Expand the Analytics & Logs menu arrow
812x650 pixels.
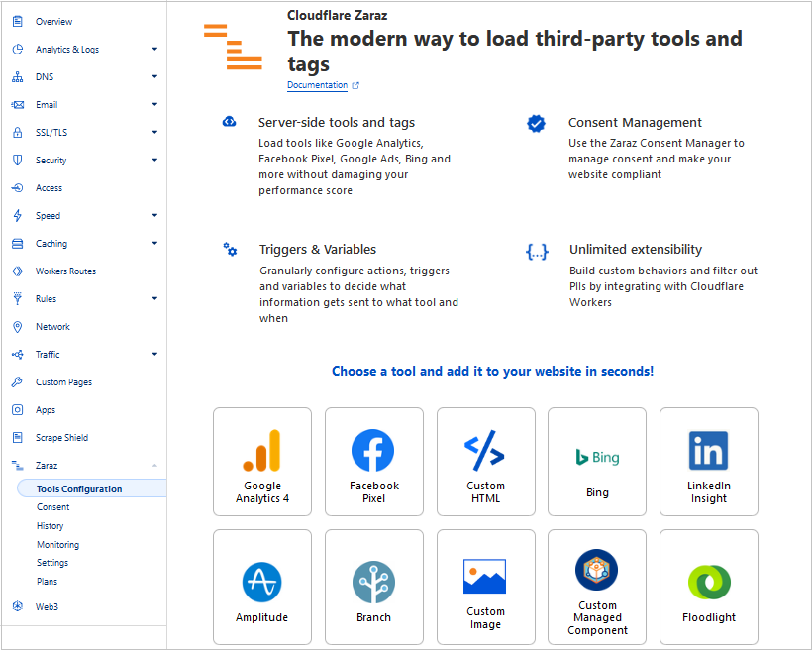click(x=154, y=49)
